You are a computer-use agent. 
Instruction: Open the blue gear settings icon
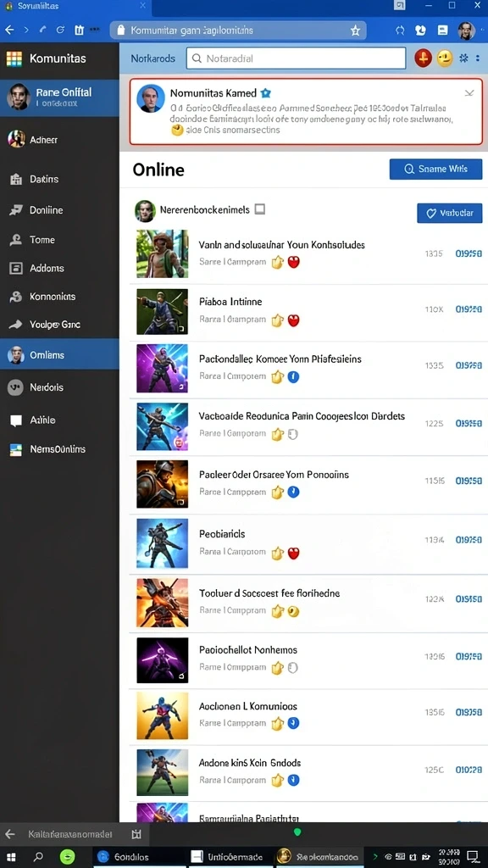tap(463, 58)
